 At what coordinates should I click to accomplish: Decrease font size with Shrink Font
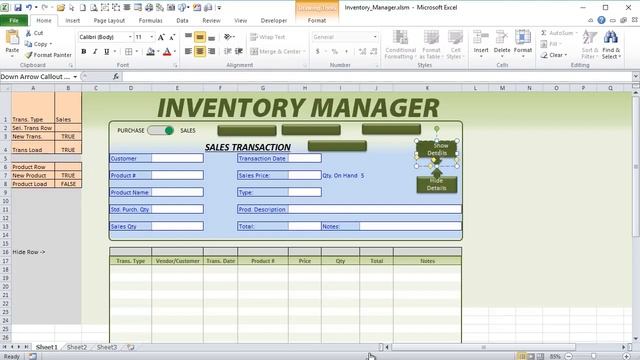172,37
